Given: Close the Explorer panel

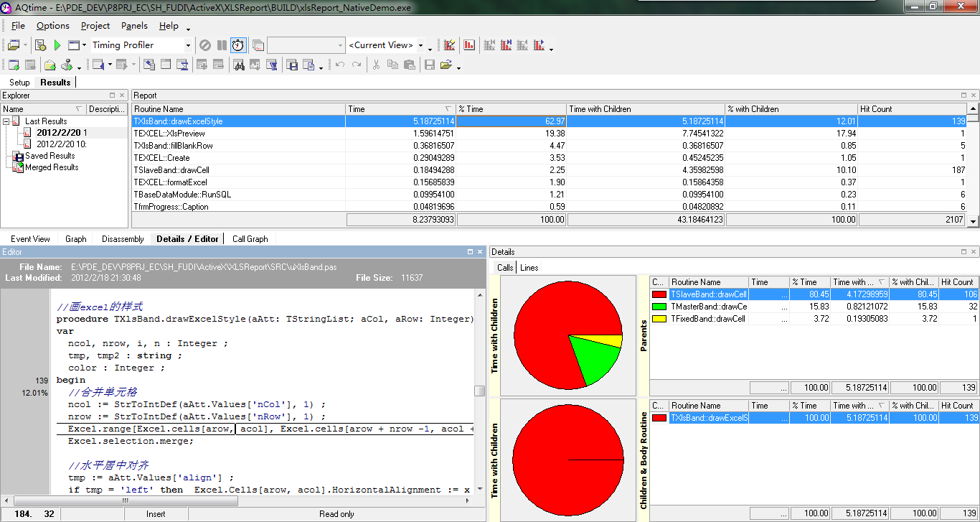Looking at the screenshot, I should (123, 95).
